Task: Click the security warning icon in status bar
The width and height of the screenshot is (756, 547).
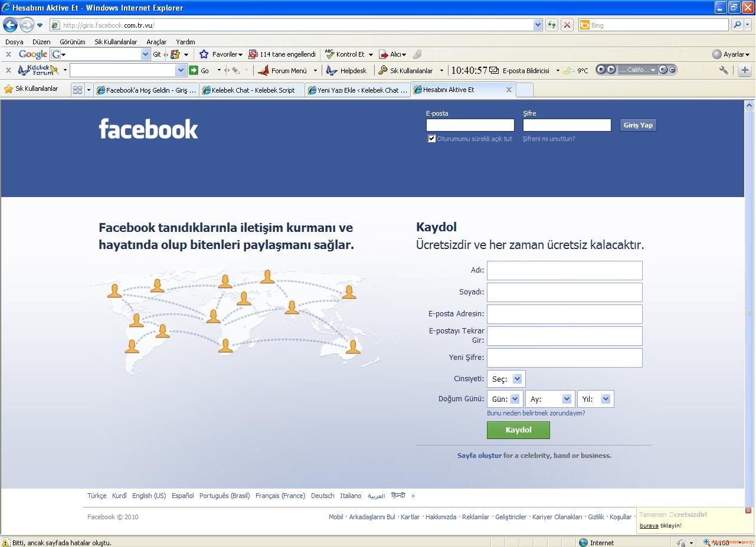Action: click(6, 542)
